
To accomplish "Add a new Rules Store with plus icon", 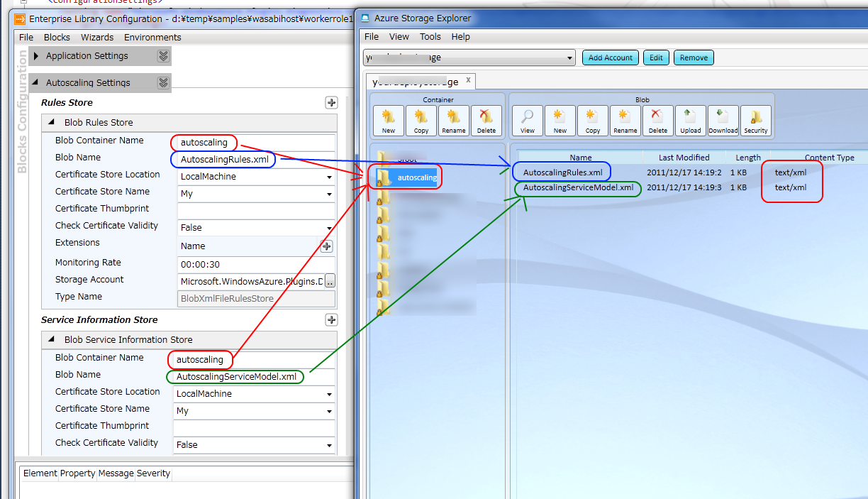I will [331, 103].
